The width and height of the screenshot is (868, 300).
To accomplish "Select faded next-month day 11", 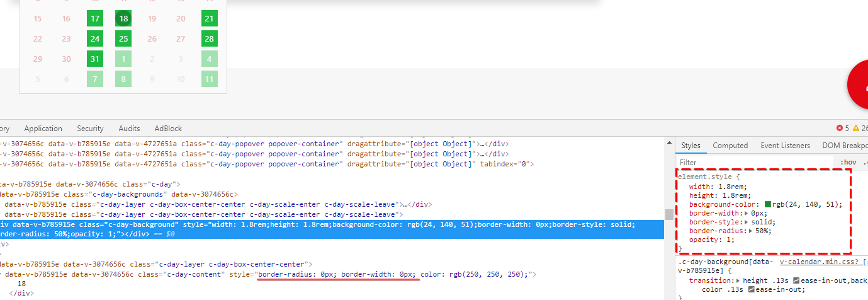I will (209, 79).
